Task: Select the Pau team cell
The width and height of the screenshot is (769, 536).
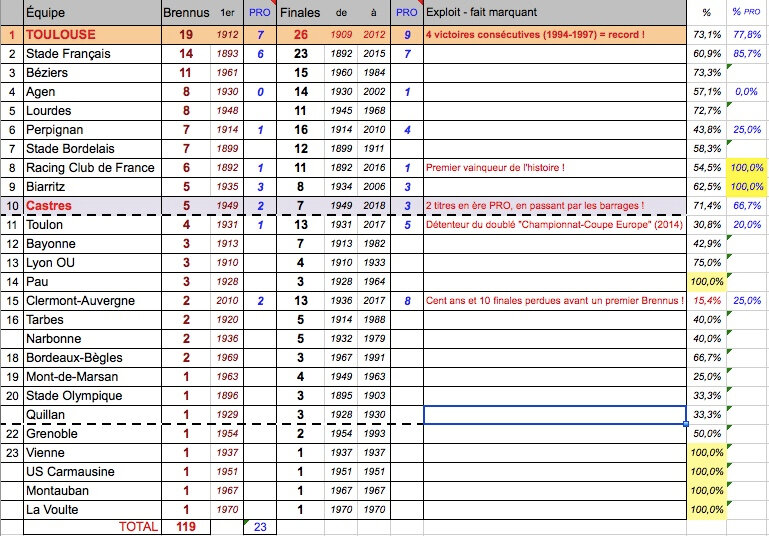Action: coord(92,282)
